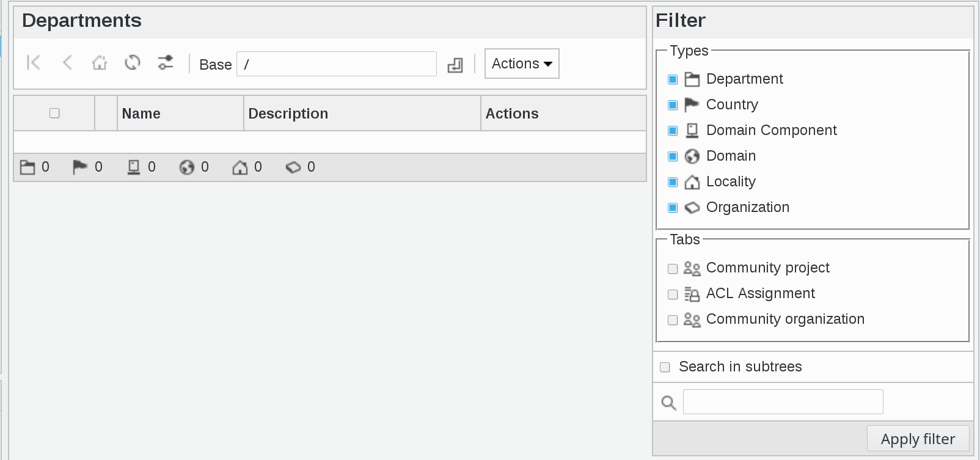980x460 pixels.
Task: Click the Domain Component type label
Action: [772, 131]
